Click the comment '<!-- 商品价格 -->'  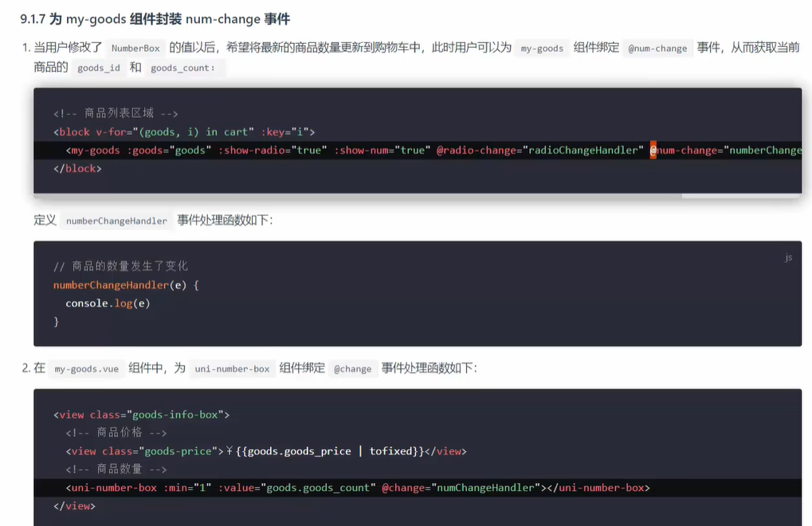(x=116, y=433)
